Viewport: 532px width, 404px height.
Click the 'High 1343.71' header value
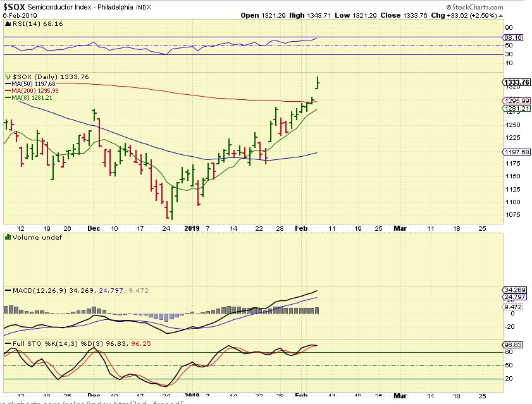310,16
